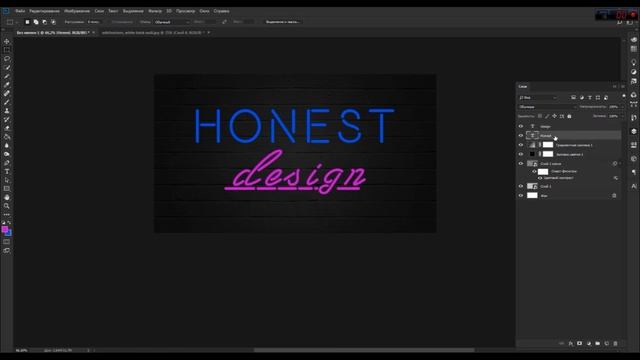Choose 'Subtract from selection' mode in options bar
This screenshot has height=360, width=640.
(x=44, y=22)
